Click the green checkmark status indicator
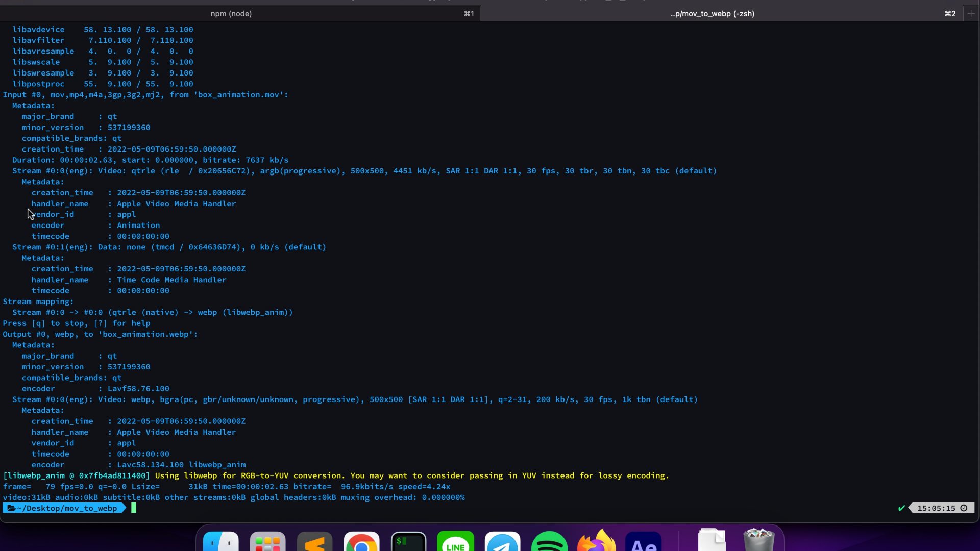The width and height of the screenshot is (980, 551). (x=901, y=508)
